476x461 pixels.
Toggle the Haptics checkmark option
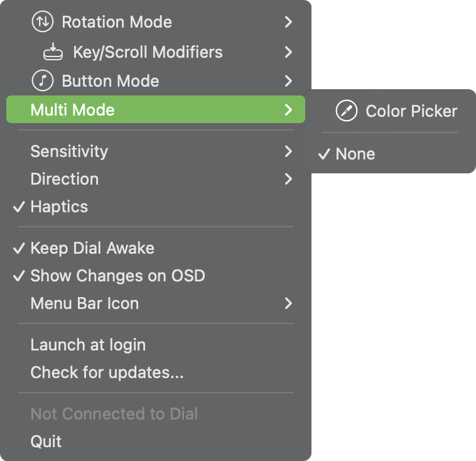tap(59, 207)
